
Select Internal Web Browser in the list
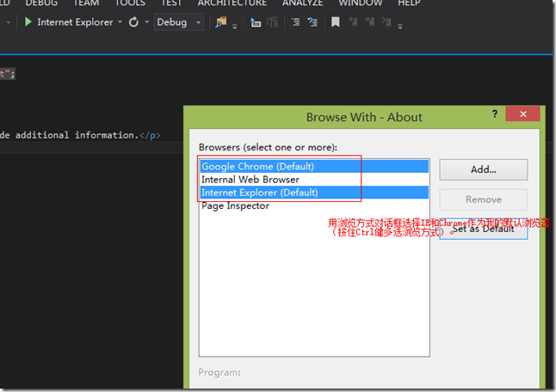pyautogui.click(x=250, y=180)
